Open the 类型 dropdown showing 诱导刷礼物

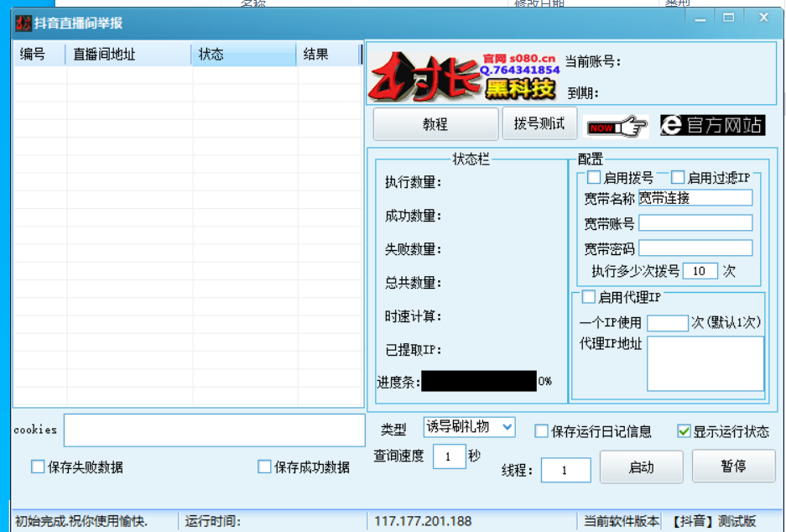(469, 427)
